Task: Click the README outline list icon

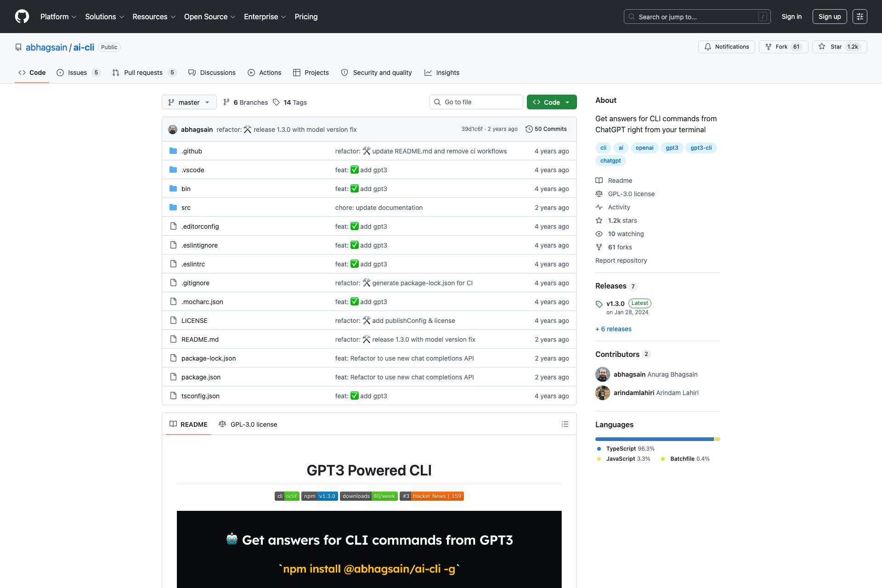Action: click(565, 424)
